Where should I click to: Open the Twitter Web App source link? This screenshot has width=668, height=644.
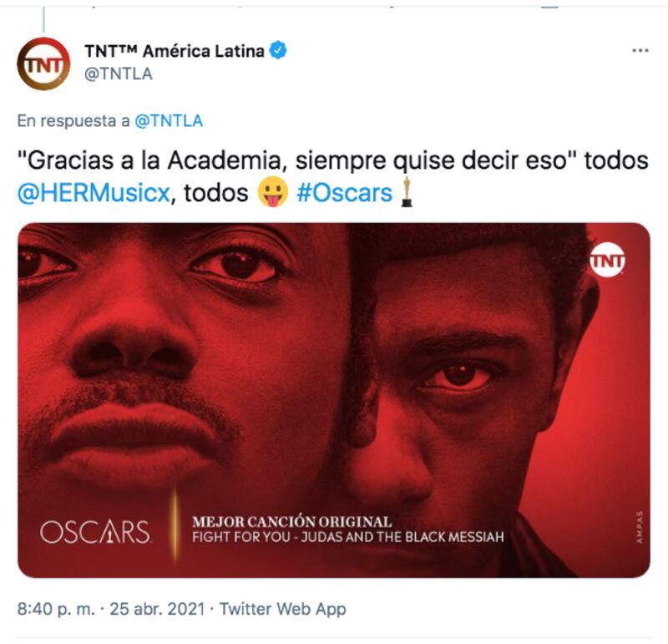click(x=282, y=609)
